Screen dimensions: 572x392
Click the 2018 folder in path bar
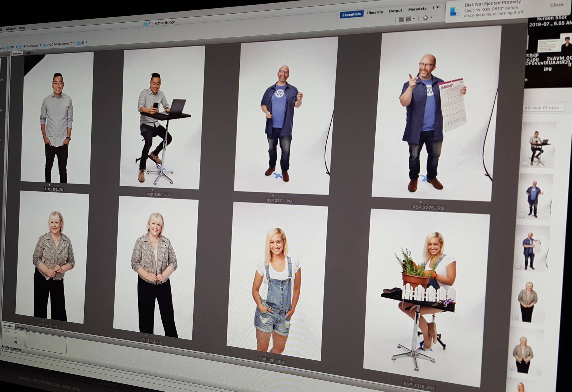(10, 47)
